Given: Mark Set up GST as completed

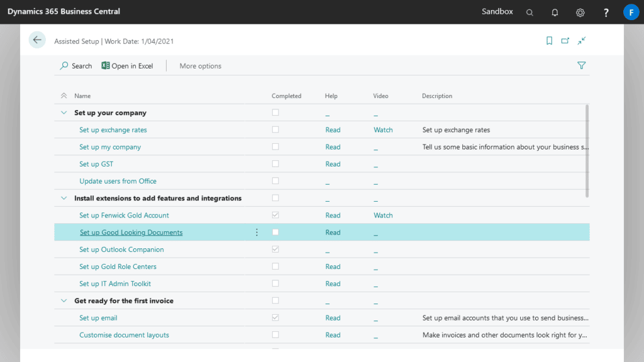Looking at the screenshot, I should click(x=275, y=163).
